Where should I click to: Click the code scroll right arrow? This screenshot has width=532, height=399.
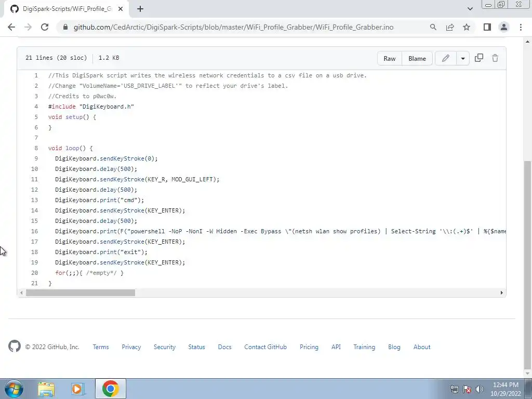[x=501, y=293]
